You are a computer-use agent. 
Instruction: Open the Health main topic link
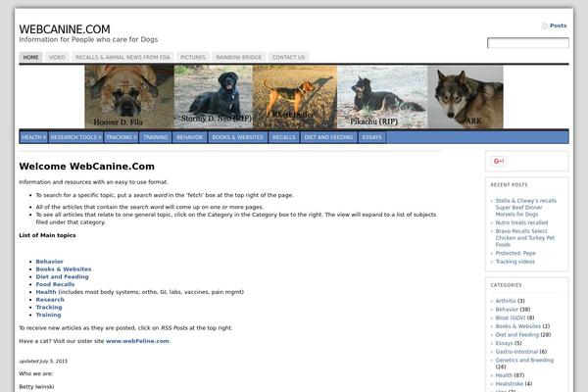(46, 292)
